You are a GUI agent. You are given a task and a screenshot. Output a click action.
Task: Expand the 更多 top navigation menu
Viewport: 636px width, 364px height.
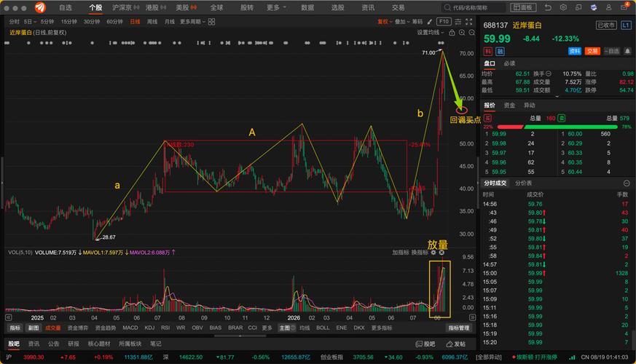[276, 7]
